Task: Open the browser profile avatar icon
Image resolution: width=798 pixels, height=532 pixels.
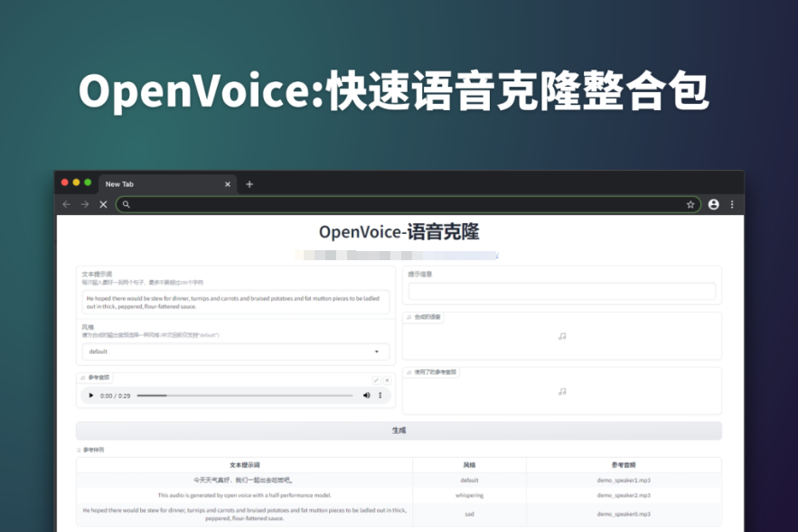Action: tap(713, 205)
